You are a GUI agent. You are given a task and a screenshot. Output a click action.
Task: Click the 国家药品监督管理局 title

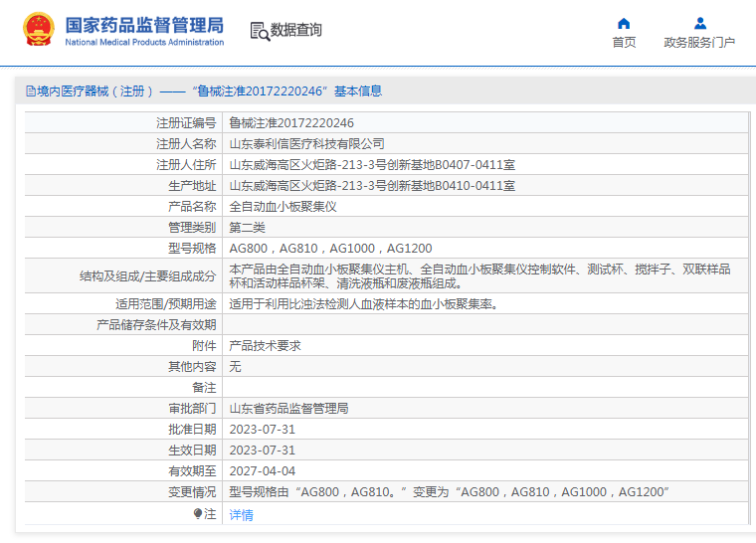tap(144, 25)
